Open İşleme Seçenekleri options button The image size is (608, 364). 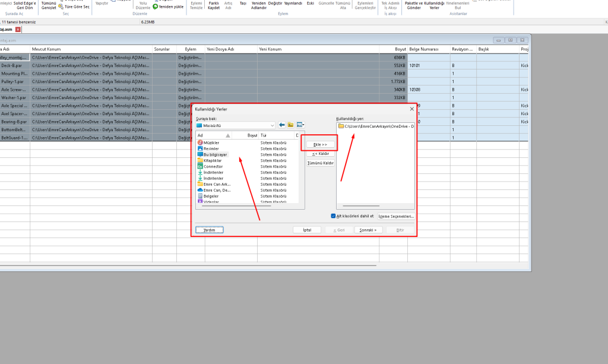coord(395,216)
